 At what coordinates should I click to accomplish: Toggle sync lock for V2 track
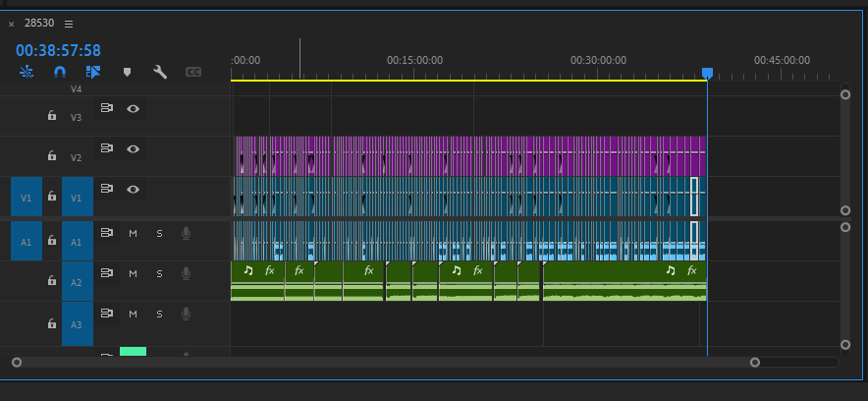[106, 147]
